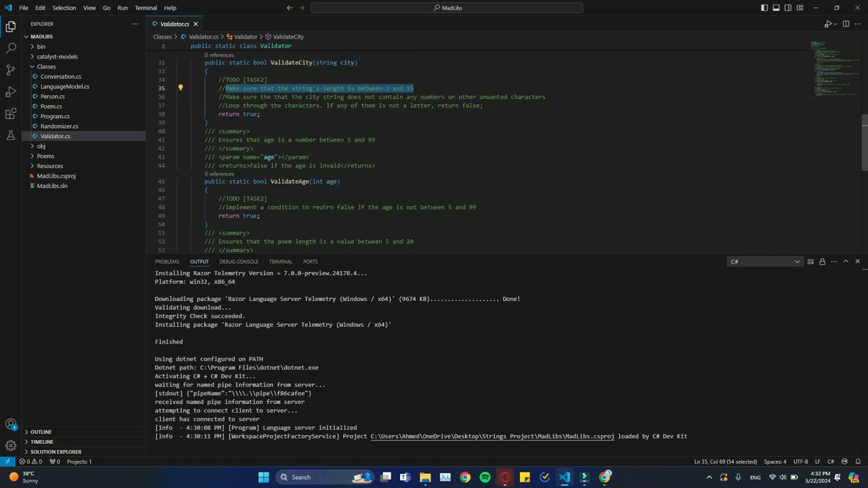Switch to the Problems panel tab
Viewport: 868px width, 488px height.
[x=167, y=262]
